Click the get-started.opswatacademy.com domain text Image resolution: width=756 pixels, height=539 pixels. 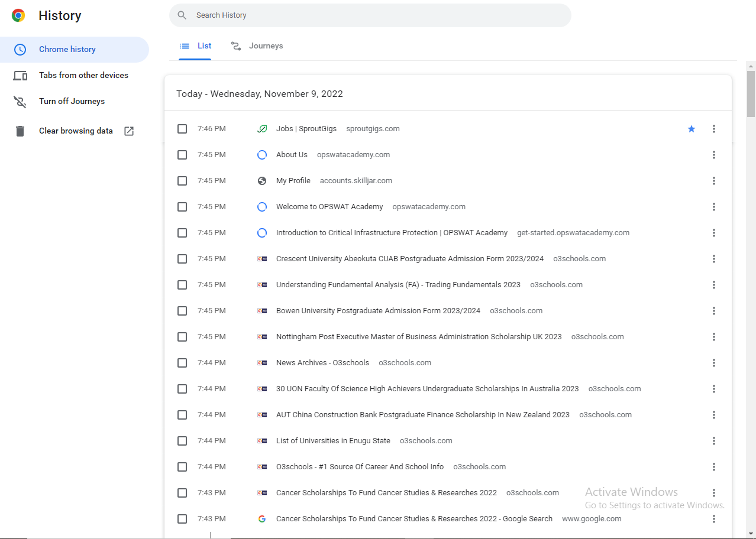pyautogui.click(x=573, y=233)
